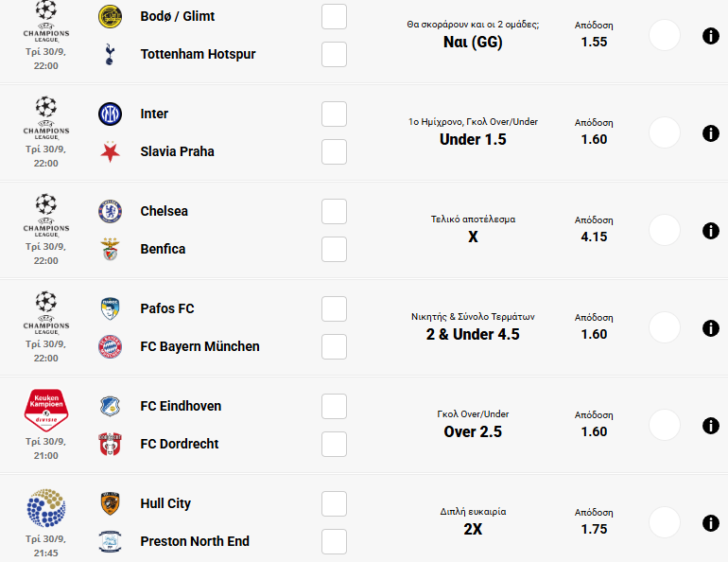Check the box beside Benfica

tap(334, 249)
